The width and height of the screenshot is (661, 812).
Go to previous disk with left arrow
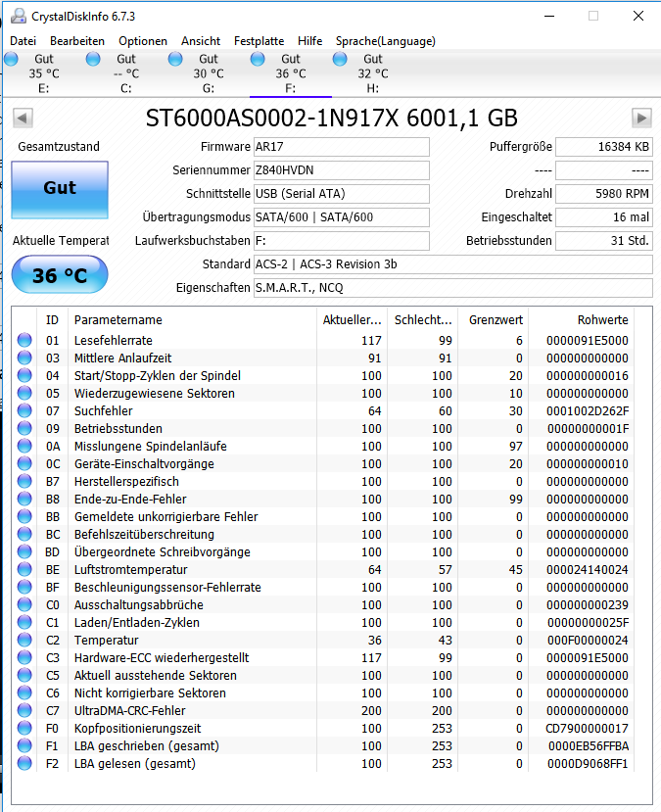[x=23, y=119]
